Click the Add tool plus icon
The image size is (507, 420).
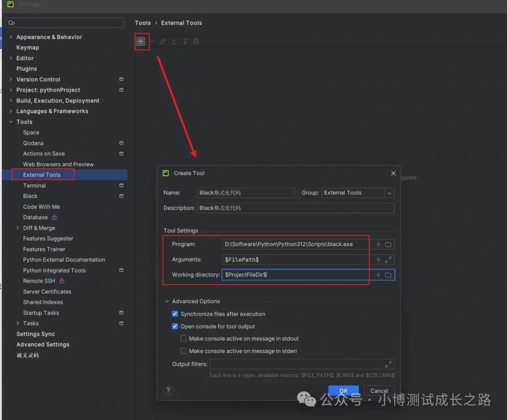(140, 41)
